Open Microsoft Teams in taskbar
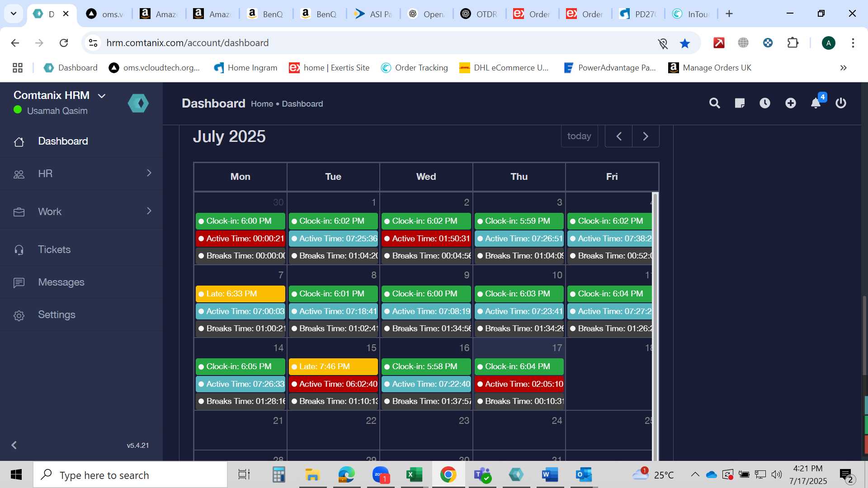The width and height of the screenshot is (868, 488). [x=482, y=475]
